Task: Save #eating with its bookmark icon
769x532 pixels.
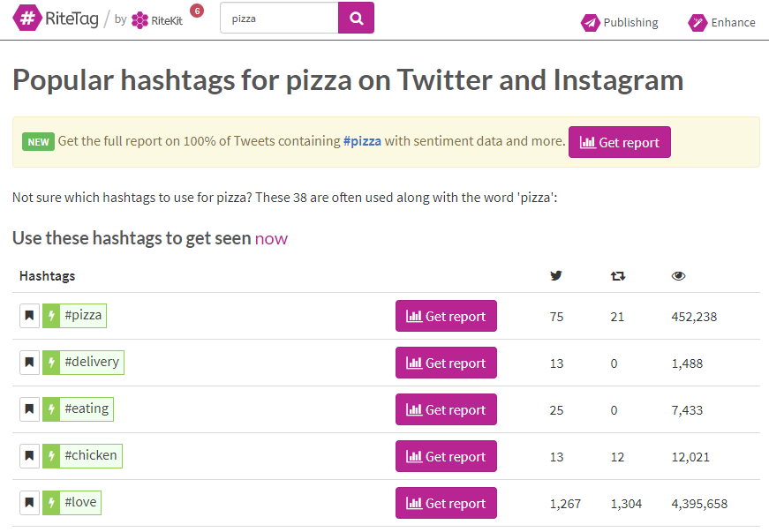Action: click(29, 409)
